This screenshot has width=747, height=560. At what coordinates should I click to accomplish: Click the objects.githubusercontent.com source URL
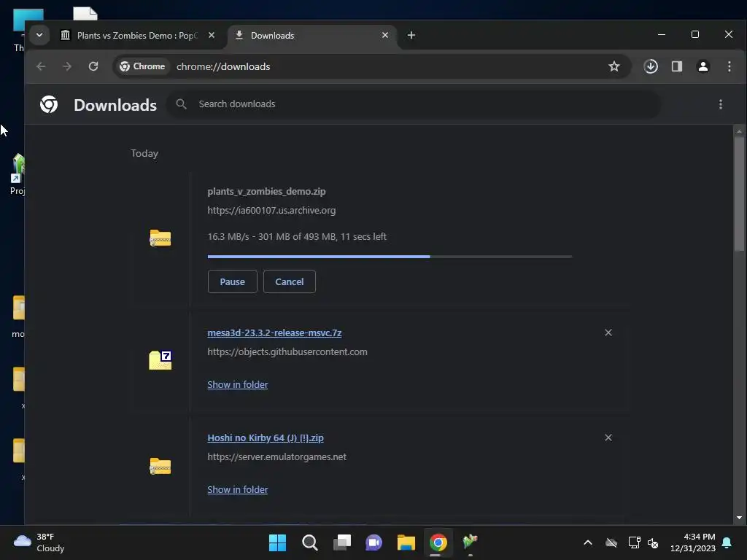287,352
